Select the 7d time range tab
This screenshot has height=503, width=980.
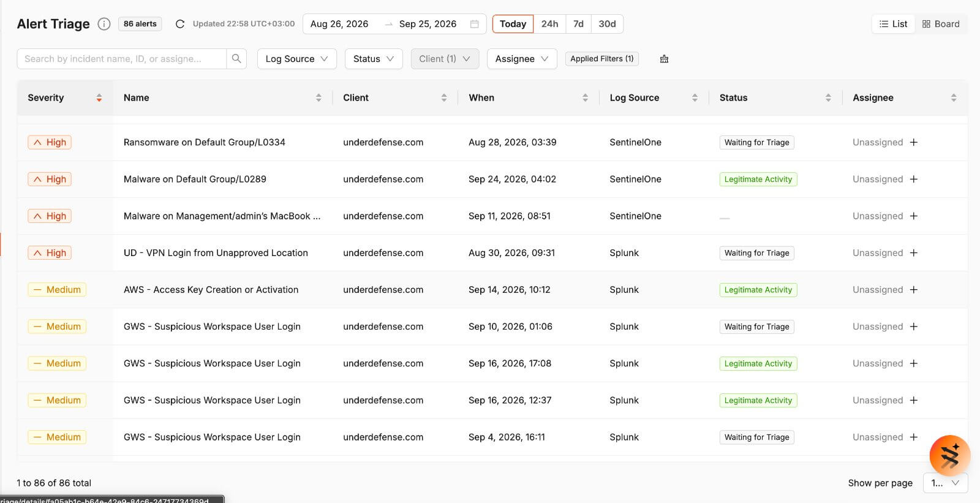point(578,24)
